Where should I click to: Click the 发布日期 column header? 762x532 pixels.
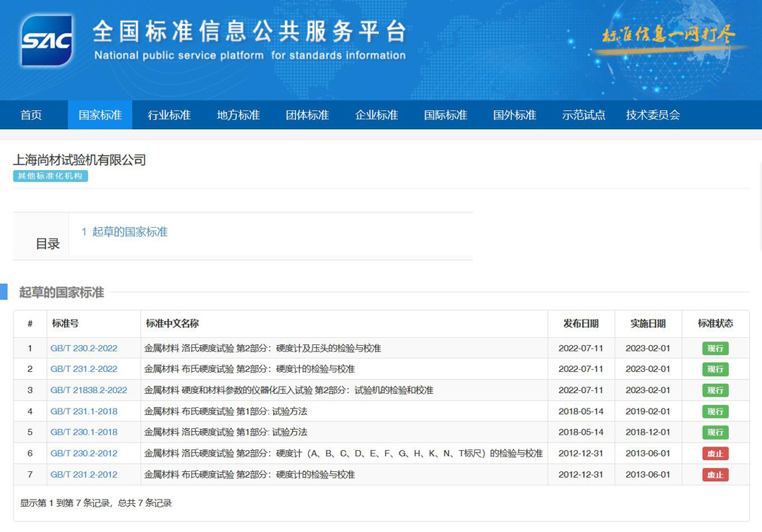(581, 324)
